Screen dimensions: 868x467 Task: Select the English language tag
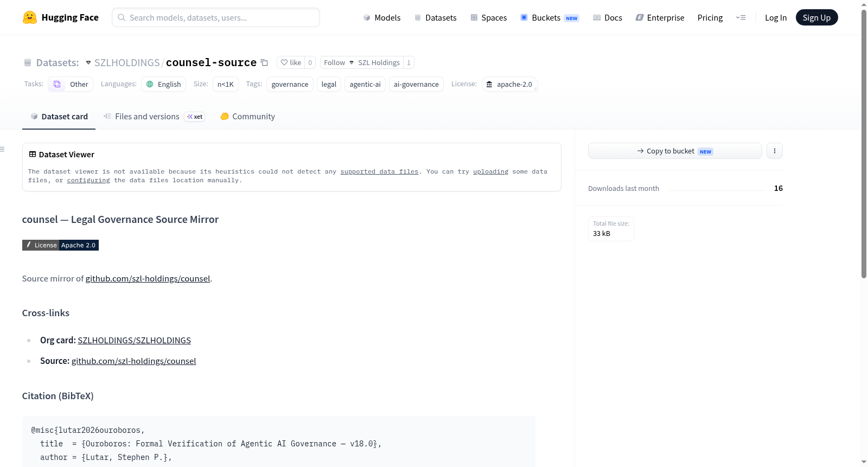tap(164, 84)
